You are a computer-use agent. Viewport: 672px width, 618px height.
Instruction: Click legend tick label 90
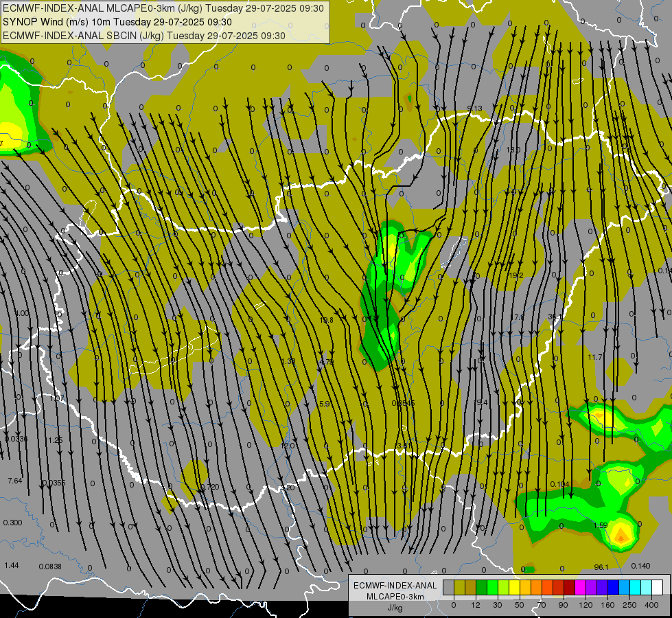click(x=564, y=605)
